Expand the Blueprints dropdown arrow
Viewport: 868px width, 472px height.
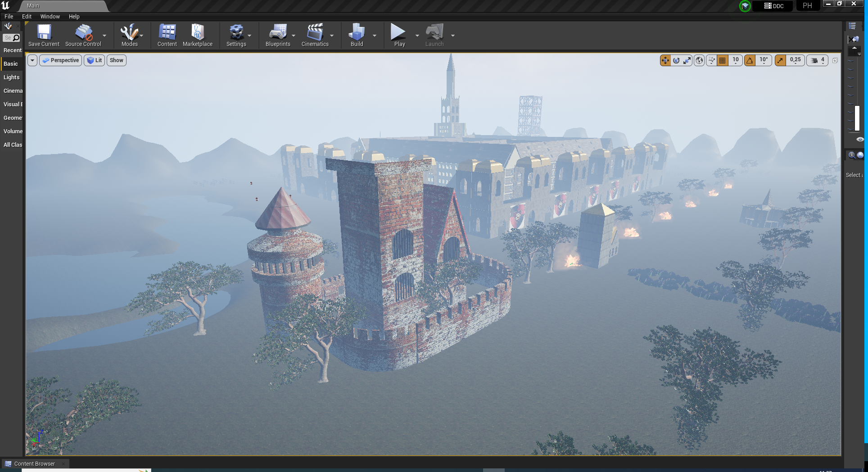click(294, 36)
